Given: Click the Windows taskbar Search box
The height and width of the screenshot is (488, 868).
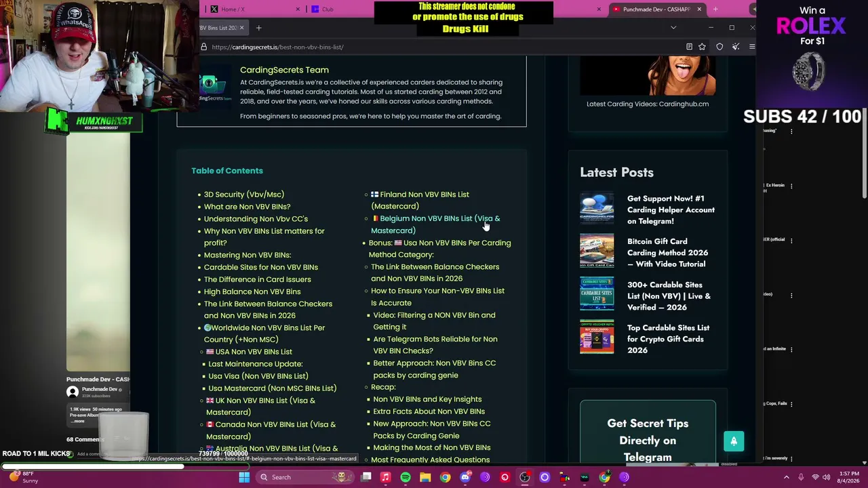Looking at the screenshot, I should click(x=304, y=477).
